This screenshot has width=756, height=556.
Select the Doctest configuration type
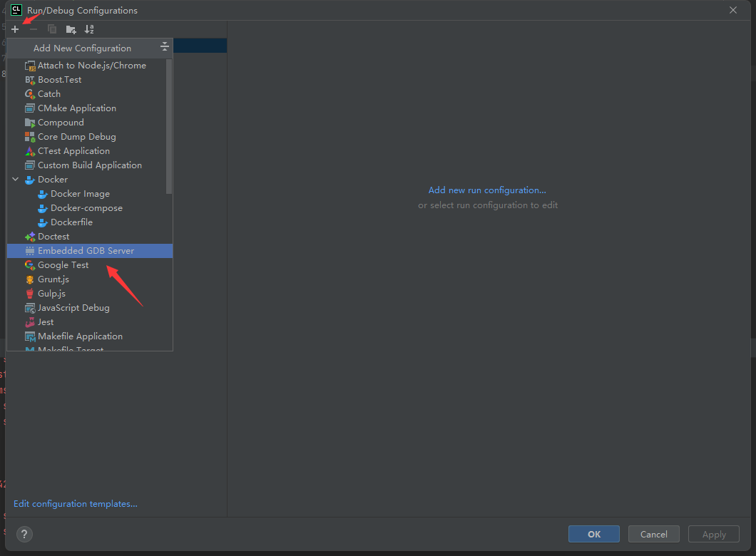click(90, 237)
